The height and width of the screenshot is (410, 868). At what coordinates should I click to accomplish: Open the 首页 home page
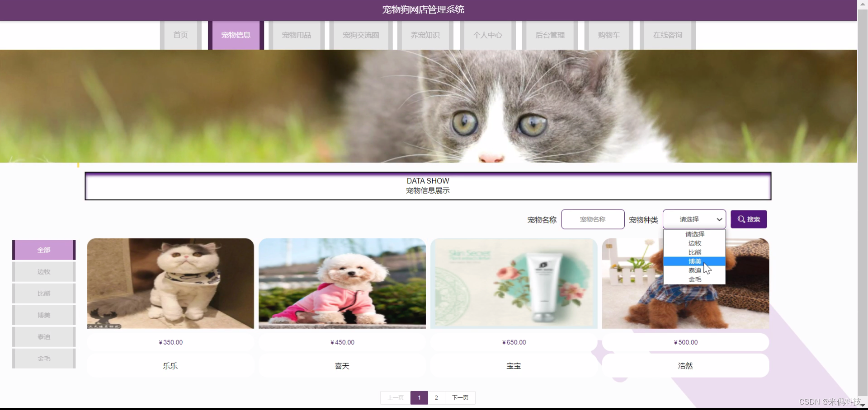(180, 35)
